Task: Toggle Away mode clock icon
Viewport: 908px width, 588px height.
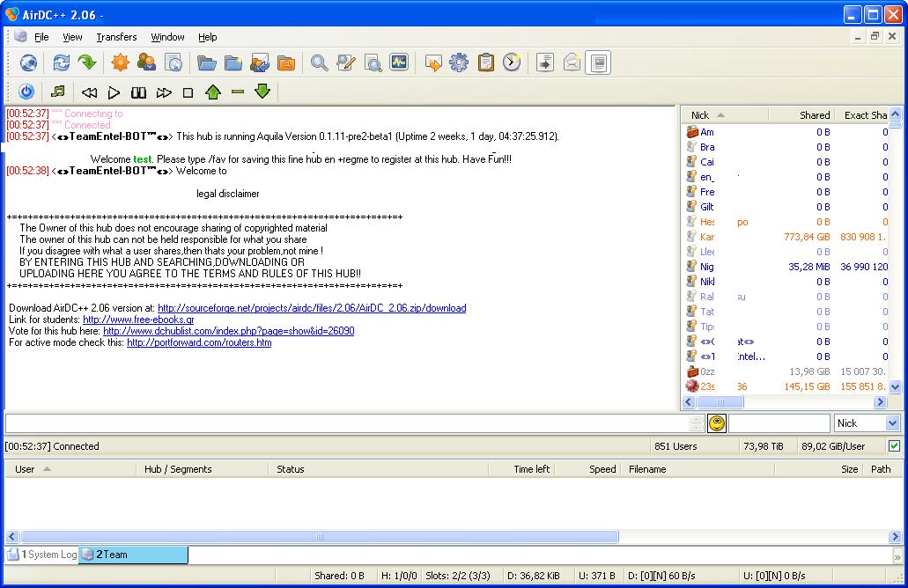Action: [x=512, y=62]
